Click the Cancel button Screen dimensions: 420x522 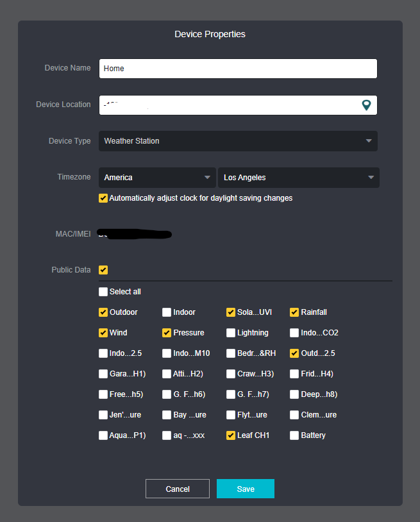tap(178, 489)
